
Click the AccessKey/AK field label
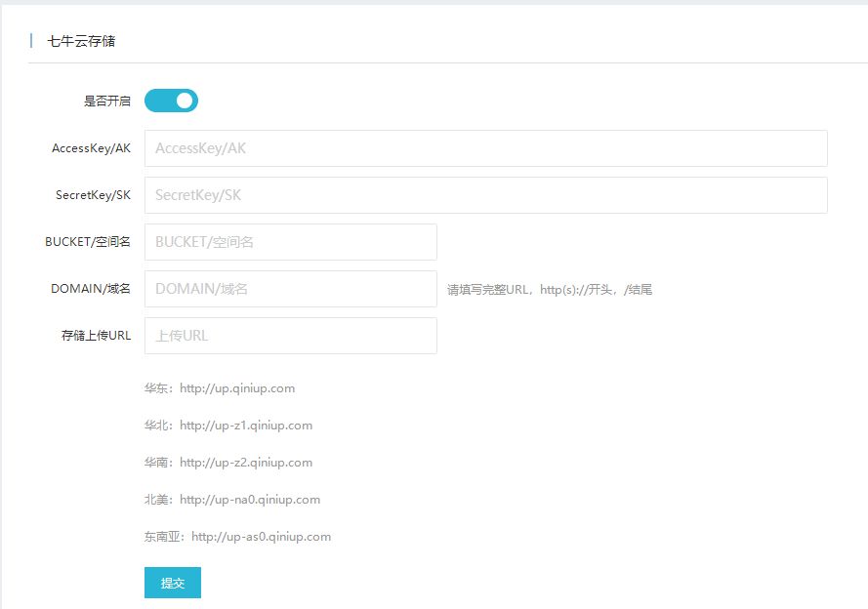[92, 147]
